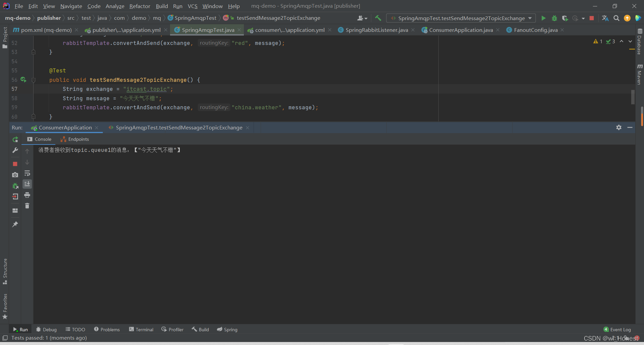Click the print icon in console toolbar

coord(27,195)
